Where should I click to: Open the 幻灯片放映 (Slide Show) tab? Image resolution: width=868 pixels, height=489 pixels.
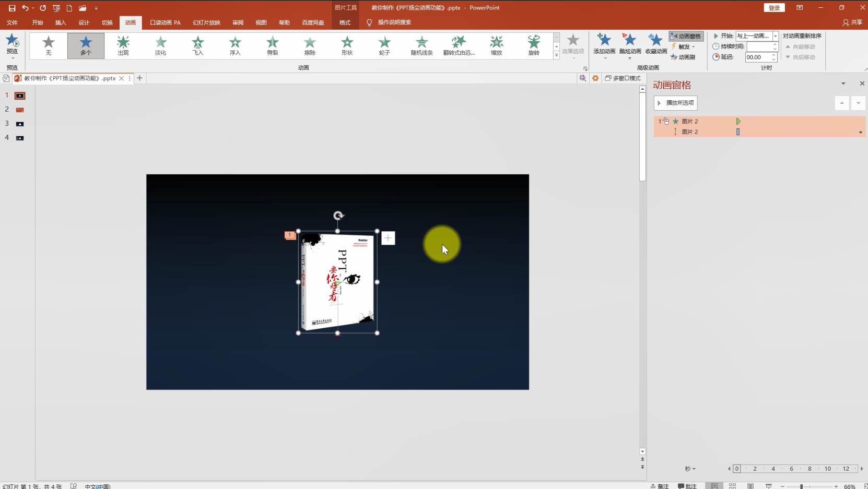point(206,22)
